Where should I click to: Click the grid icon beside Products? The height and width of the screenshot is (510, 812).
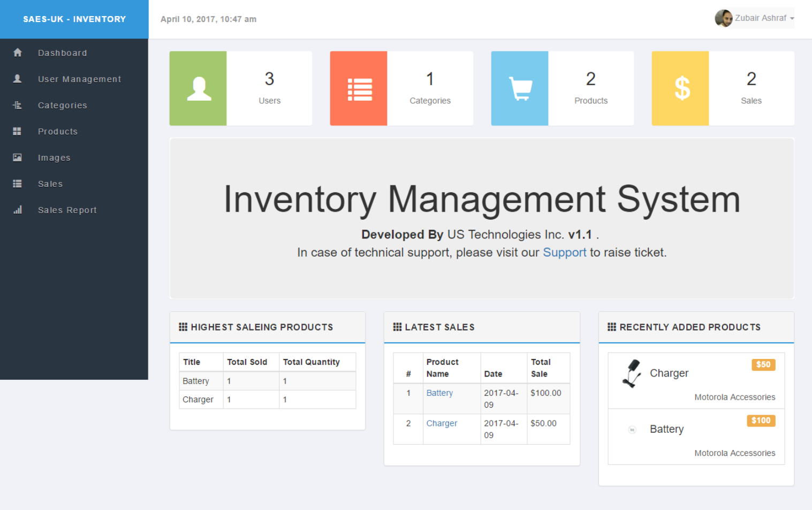point(18,131)
